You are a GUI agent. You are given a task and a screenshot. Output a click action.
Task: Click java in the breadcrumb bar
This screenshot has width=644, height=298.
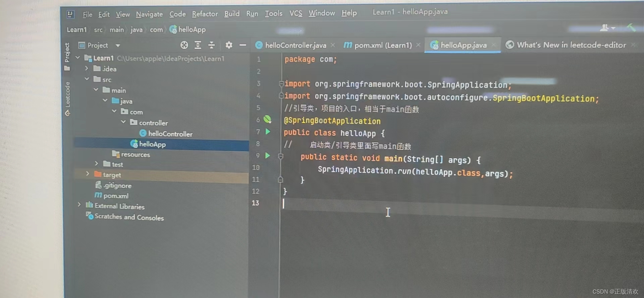click(136, 30)
